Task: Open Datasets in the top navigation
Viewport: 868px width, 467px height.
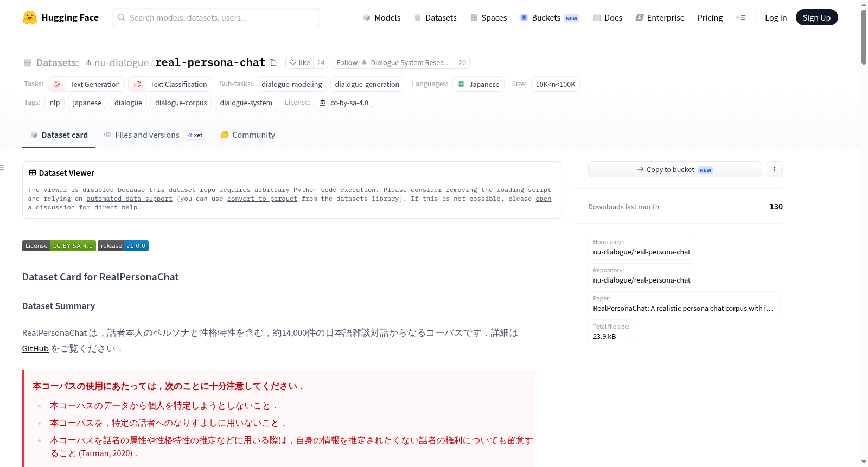Action: (x=435, y=17)
